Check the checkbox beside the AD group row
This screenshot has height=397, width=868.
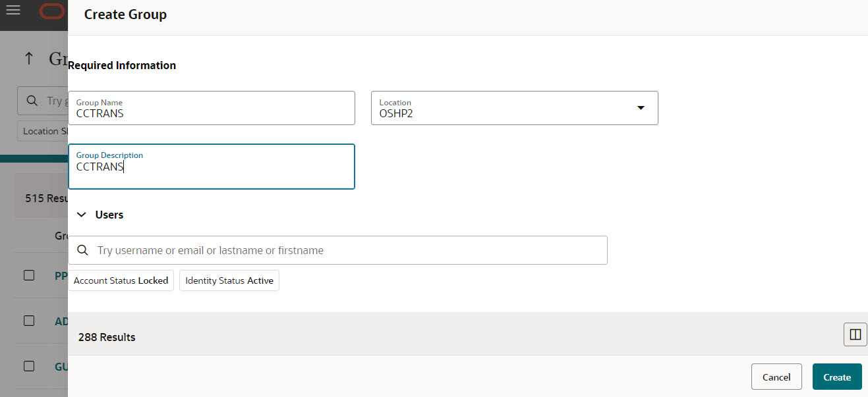29,321
